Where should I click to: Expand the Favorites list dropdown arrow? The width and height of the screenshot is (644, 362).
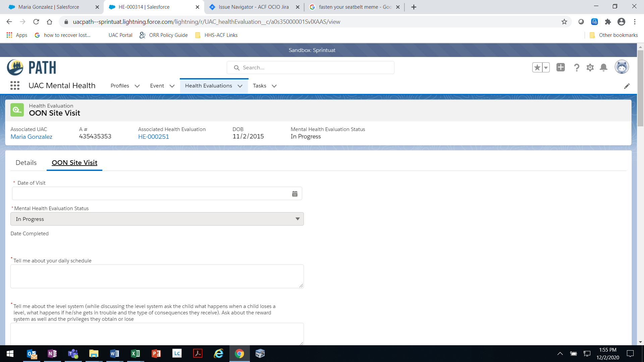546,68
